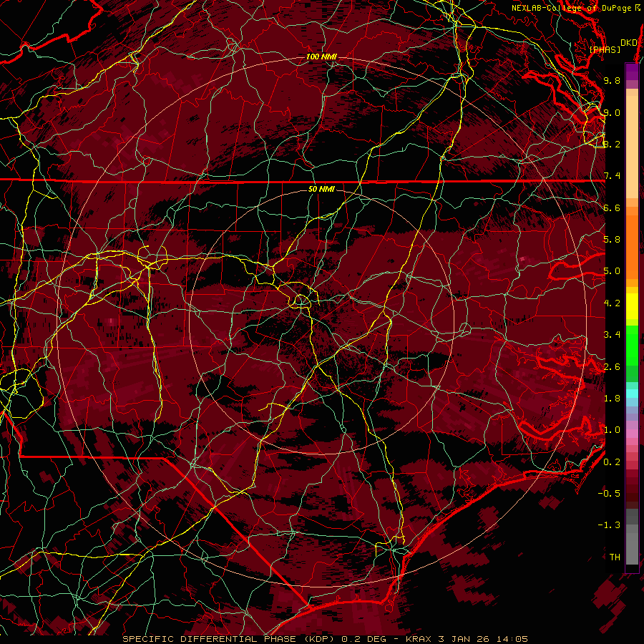The width and height of the screenshot is (644, 644).
Task: Select the bright green segment of color bar
Action: click(x=632, y=345)
